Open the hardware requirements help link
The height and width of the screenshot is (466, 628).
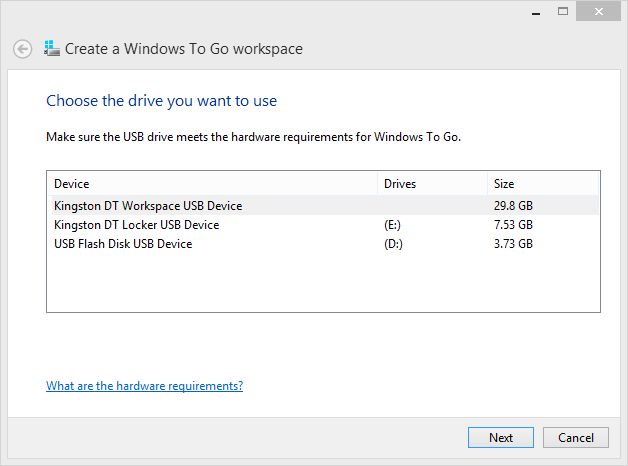click(x=145, y=386)
